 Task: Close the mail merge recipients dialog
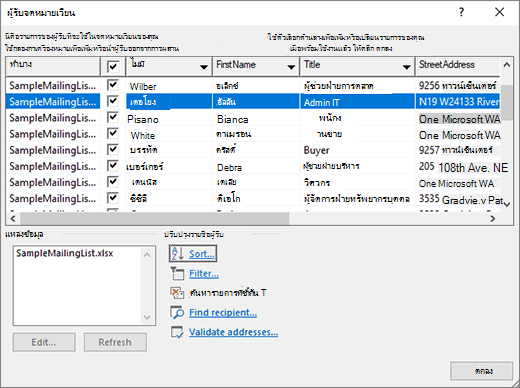point(499,12)
